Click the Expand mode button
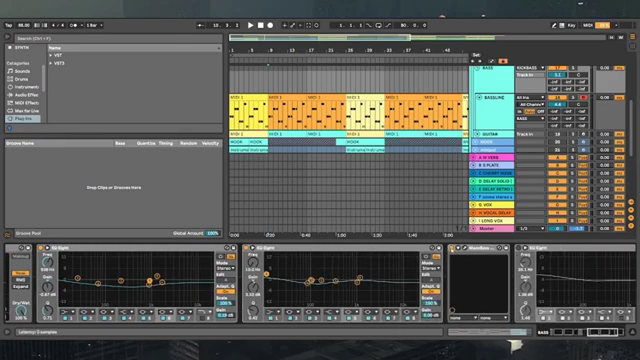640x360 pixels. click(x=20, y=287)
